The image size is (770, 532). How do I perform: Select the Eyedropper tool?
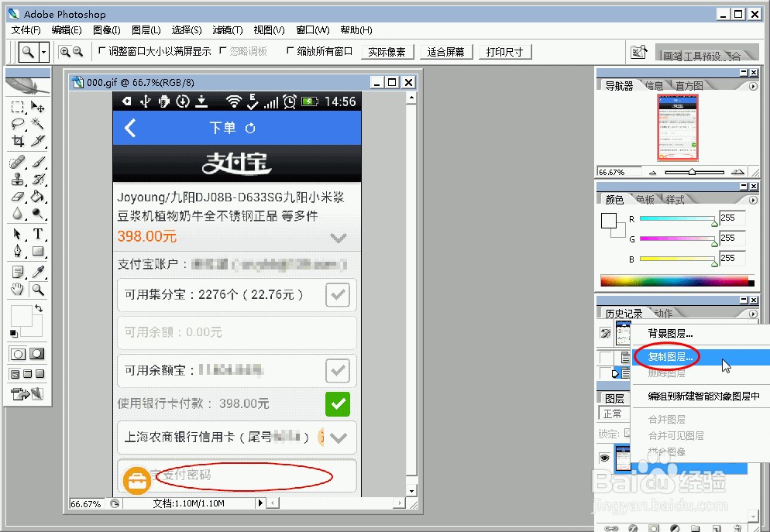[38, 271]
